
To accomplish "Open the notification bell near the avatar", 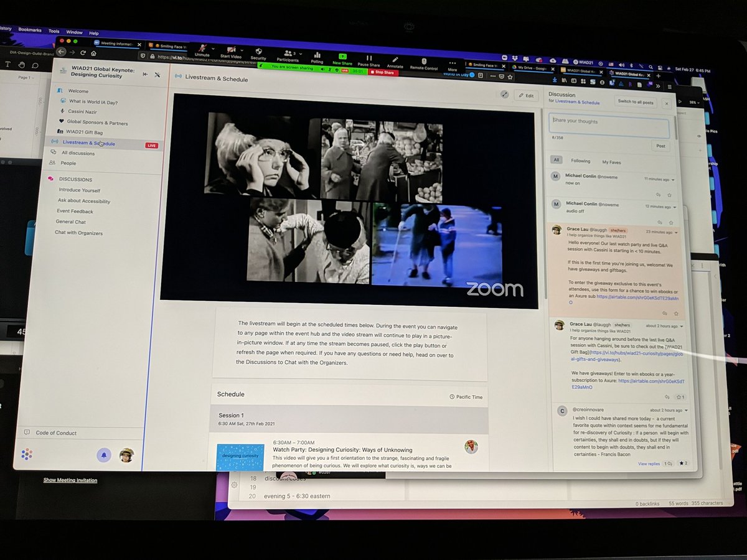I will 105,455.
